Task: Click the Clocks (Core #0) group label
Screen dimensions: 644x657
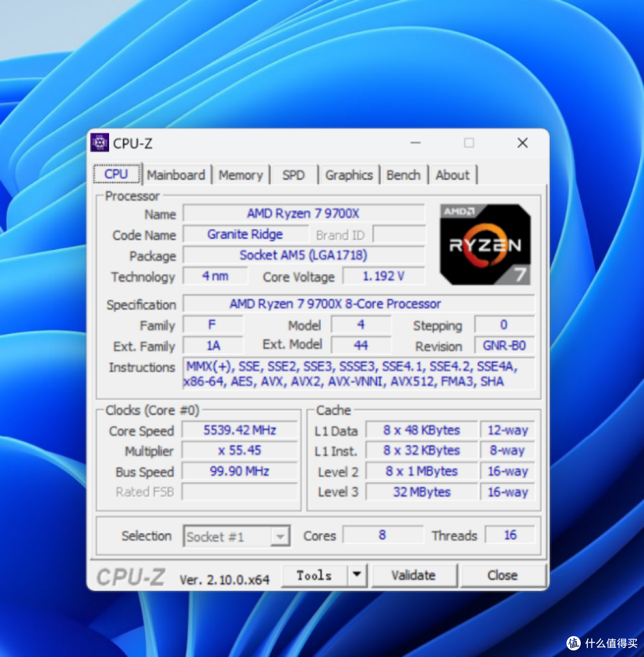Action: click(153, 410)
